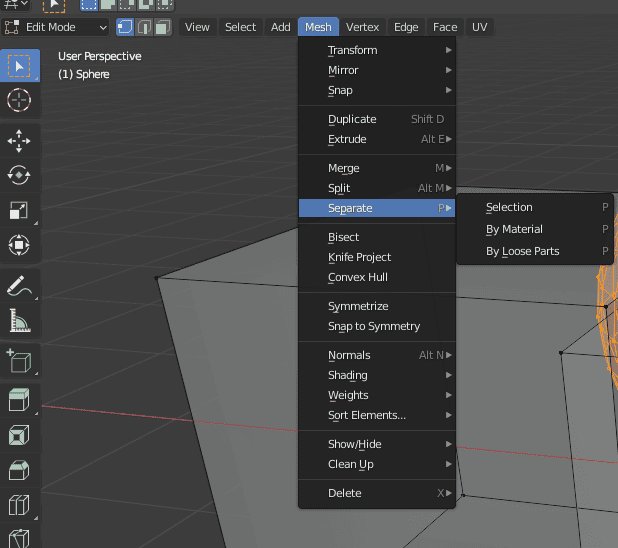Activate the Move tool
This screenshot has height=548, width=618.
[x=20, y=141]
